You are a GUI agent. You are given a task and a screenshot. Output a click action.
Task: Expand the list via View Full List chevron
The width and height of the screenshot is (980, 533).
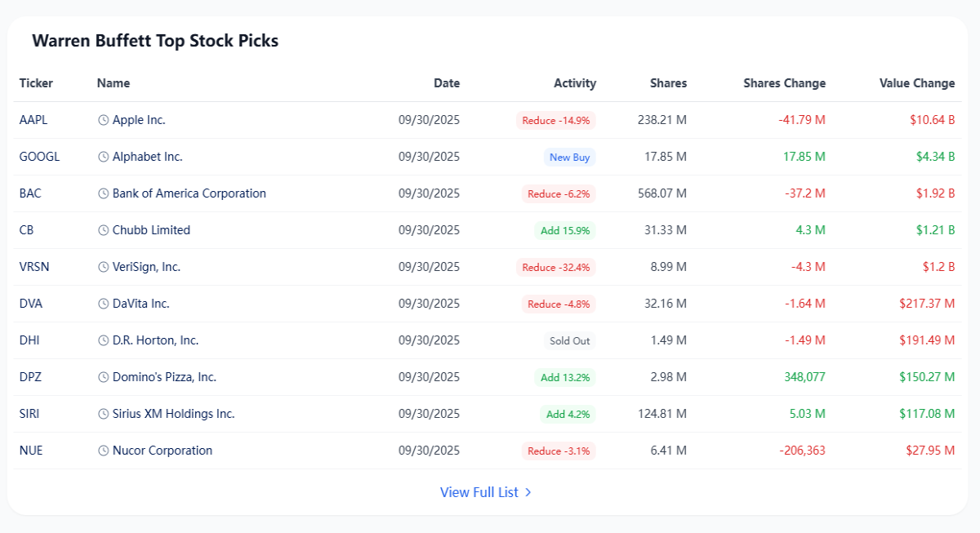(x=528, y=492)
